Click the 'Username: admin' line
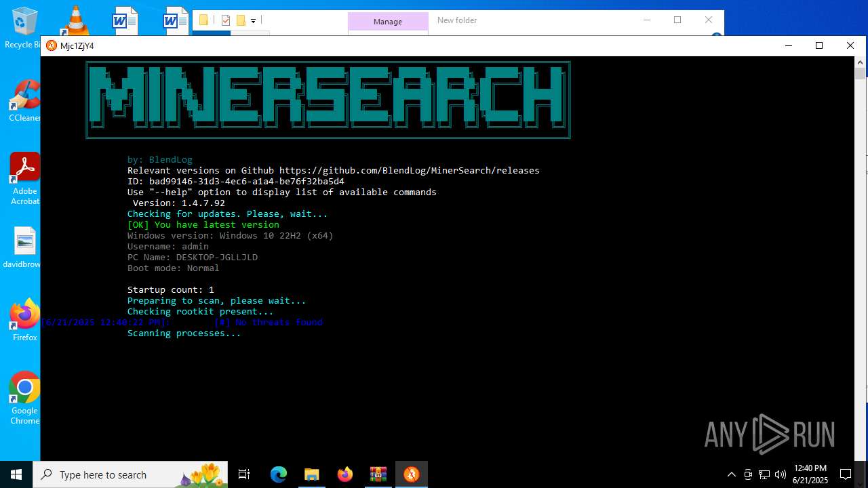This screenshot has width=868, height=488. (x=168, y=247)
